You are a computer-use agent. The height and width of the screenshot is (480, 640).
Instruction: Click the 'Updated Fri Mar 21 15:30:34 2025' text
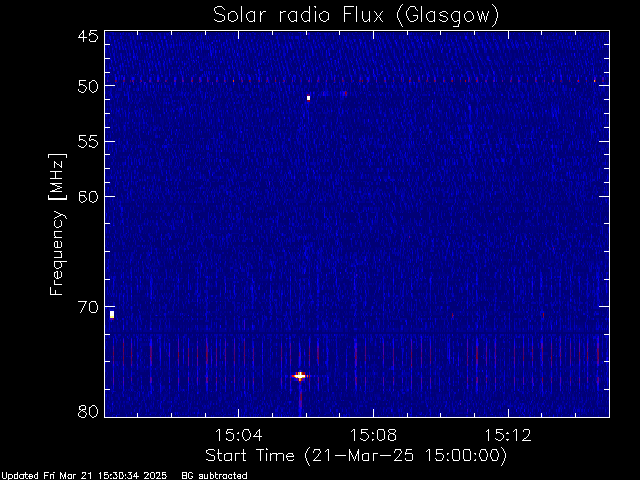(x=84, y=476)
